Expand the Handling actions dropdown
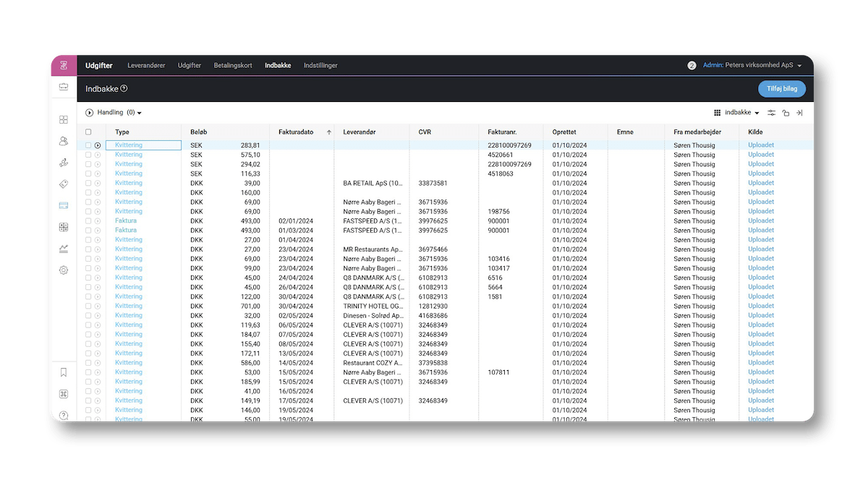Image resolution: width=868 pixels, height=488 pixels. 114,113
